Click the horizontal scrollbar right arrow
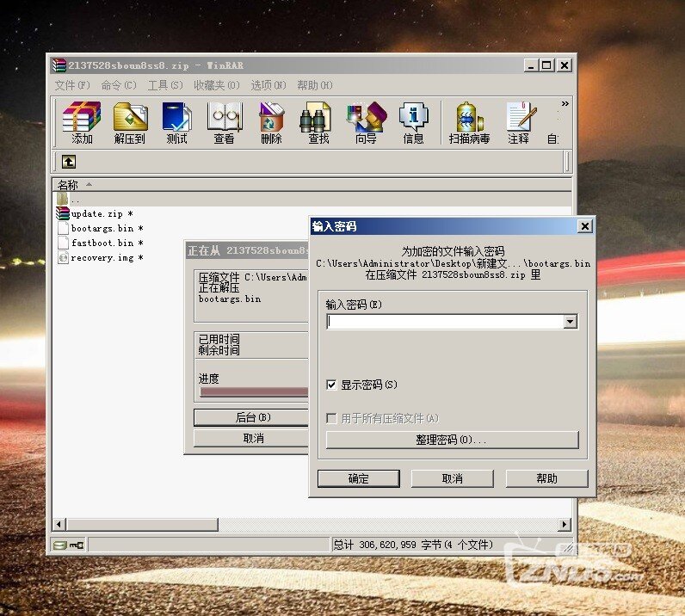Image resolution: width=685 pixels, height=616 pixels. coord(565,524)
